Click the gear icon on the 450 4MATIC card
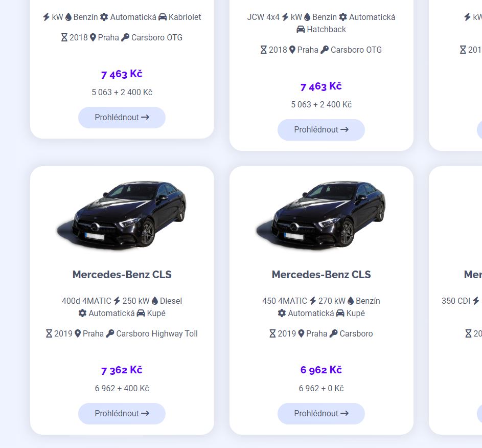This screenshot has width=482, height=448. (282, 313)
